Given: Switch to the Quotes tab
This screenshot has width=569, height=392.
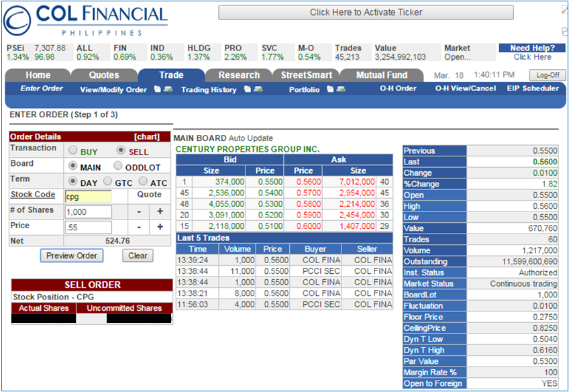Looking at the screenshot, I should pos(104,75).
